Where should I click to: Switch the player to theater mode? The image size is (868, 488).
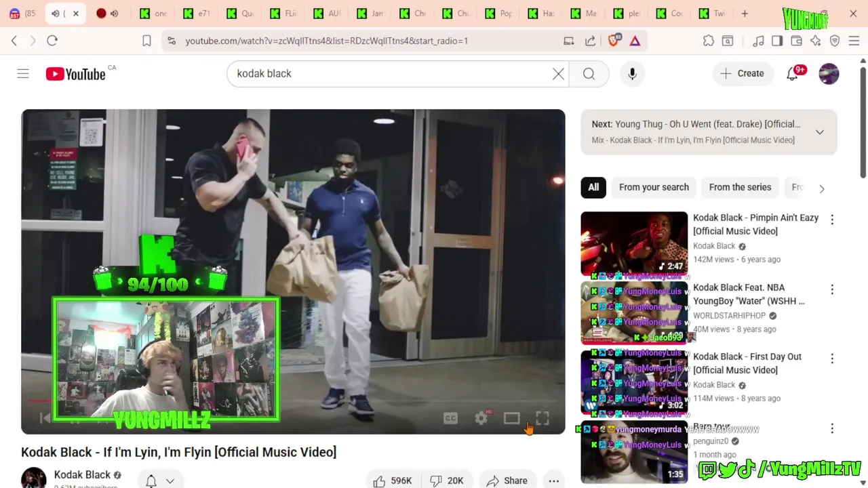point(511,419)
